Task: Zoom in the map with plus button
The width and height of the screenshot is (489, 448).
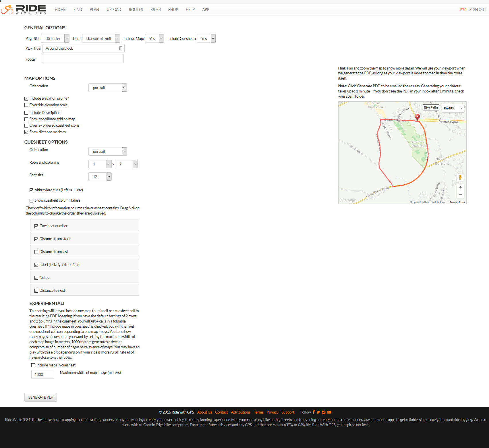Action: click(x=460, y=187)
